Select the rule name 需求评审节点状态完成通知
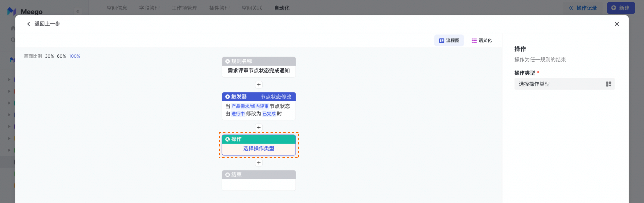Image resolution: width=644 pixels, height=203 pixels. coord(259,71)
